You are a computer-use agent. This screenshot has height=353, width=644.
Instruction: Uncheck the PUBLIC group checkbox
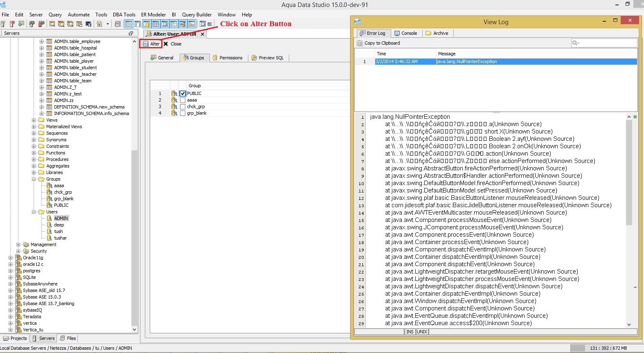click(183, 93)
